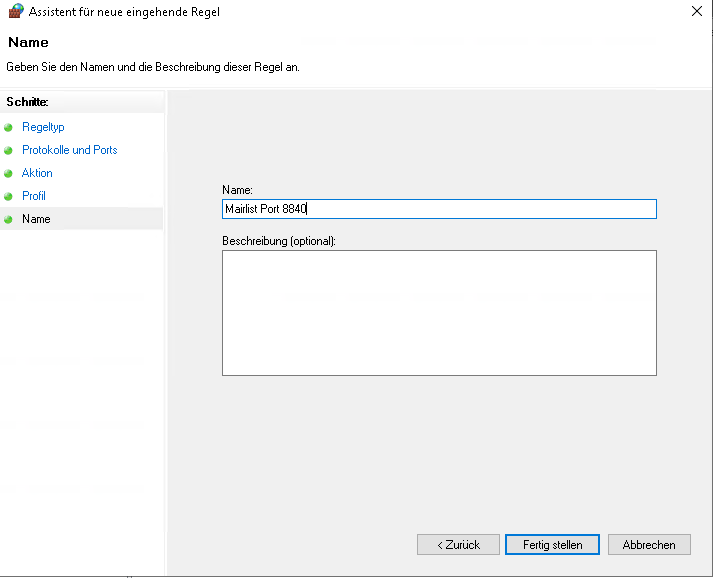Image resolution: width=713 pixels, height=578 pixels.
Task: Finish the rule with Fertig stellen
Action: 552,545
